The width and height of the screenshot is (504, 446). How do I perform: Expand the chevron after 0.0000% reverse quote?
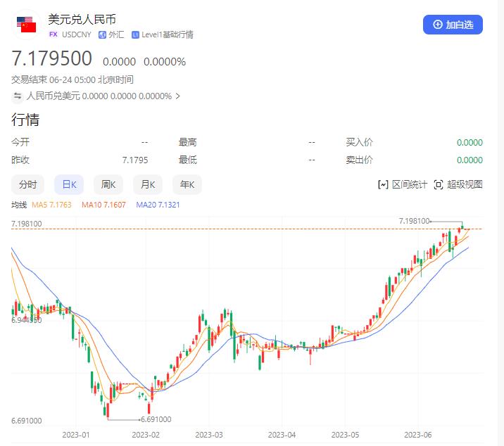pyautogui.click(x=178, y=96)
